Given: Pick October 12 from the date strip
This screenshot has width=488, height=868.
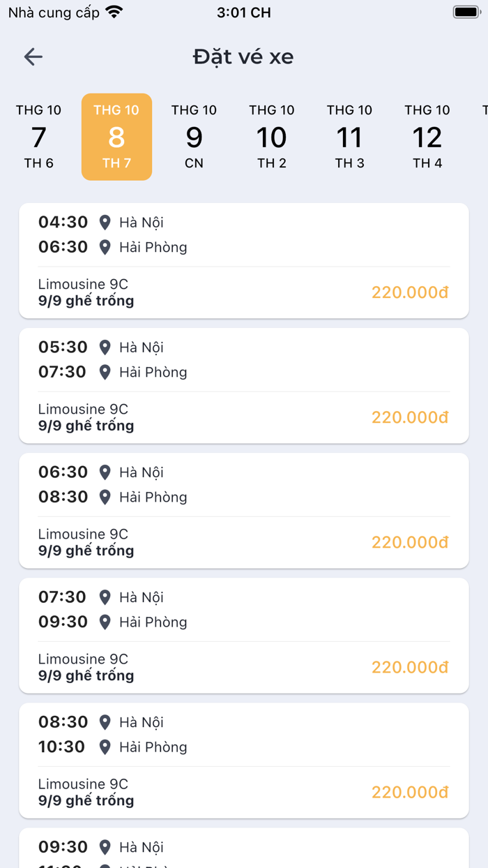Looking at the screenshot, I should 427,137.
